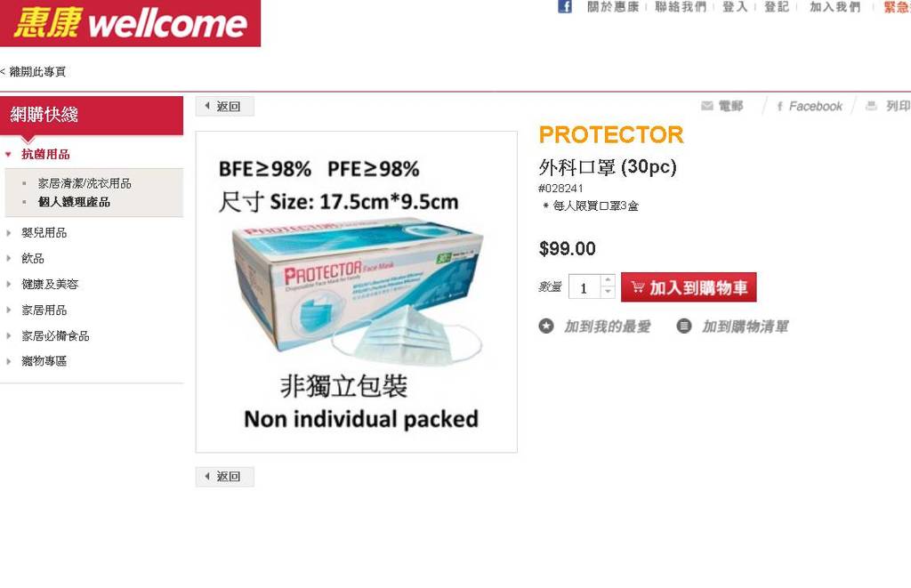The image size is (911, 588).
Task: Decrease quantity with down arrow
Action: [x=608, y=293]
